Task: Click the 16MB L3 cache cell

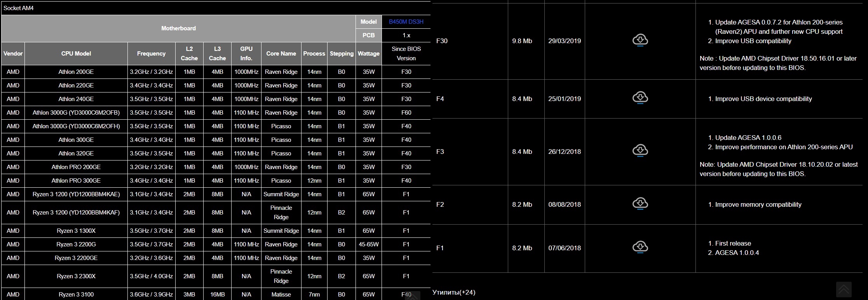Action: (217, 294)
